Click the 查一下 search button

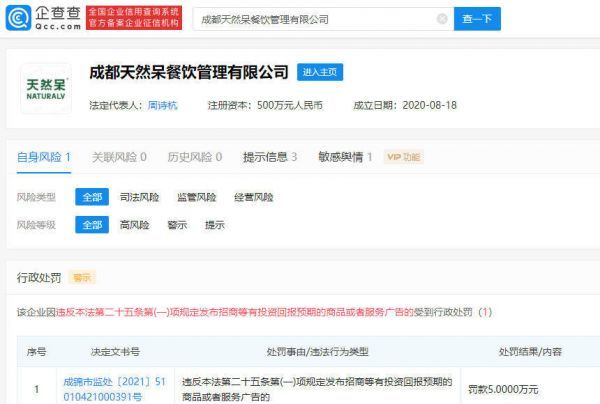(x=477, y=18)
